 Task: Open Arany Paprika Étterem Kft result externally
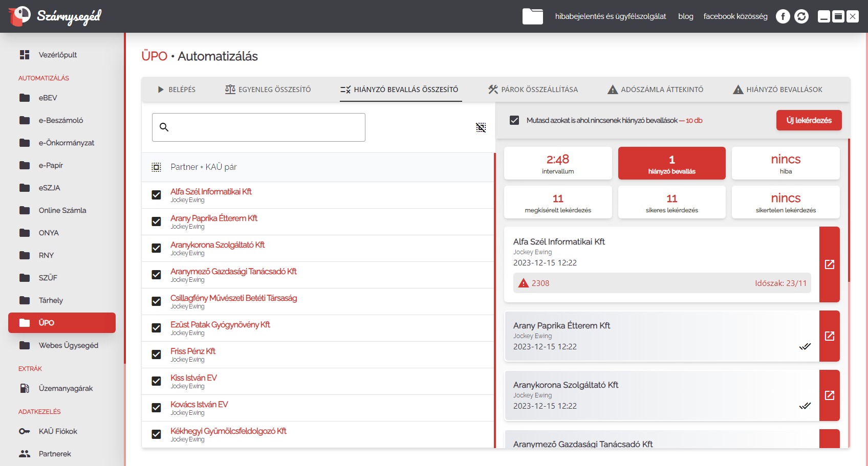click(x=829, y=336)
